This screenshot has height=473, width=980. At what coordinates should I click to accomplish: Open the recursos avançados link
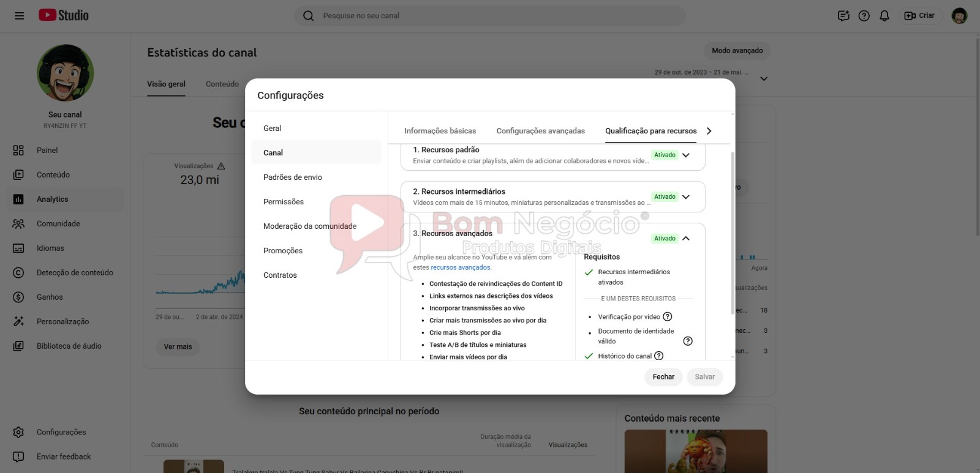[x=461, y=268]
